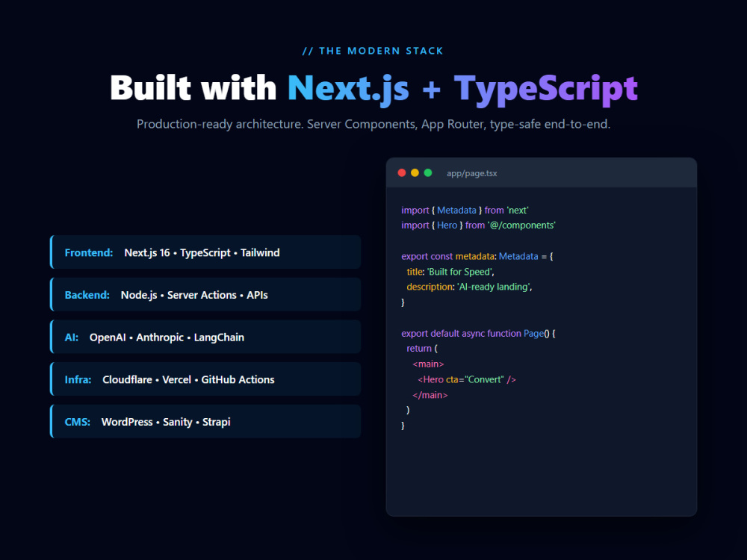The width and height of the screenshot is (747, 560).
Task: Click 'GitHub Actions' in the Infra row
Action: tap(238, 379)
